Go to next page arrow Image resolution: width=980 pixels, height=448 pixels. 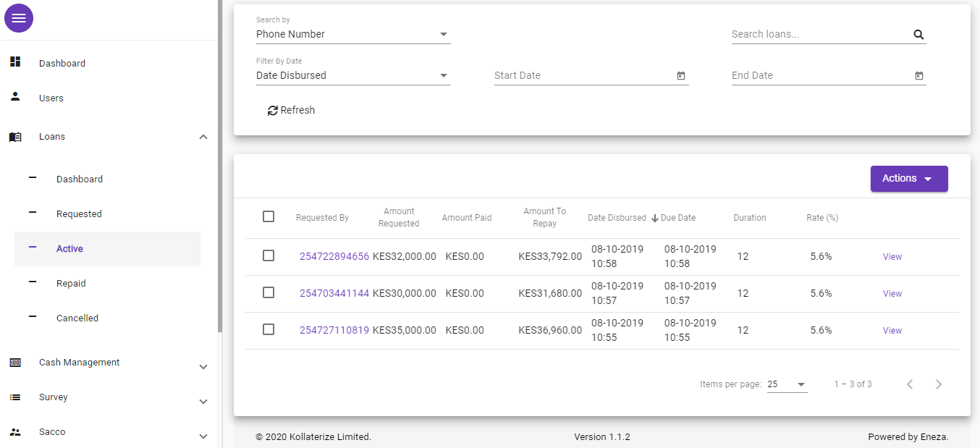pos(939,384)
